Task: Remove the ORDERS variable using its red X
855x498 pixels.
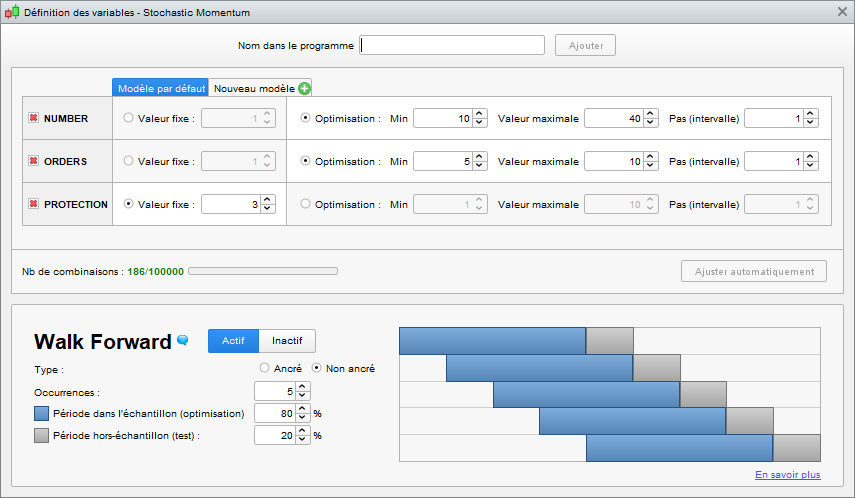Action: coord(33,162)
